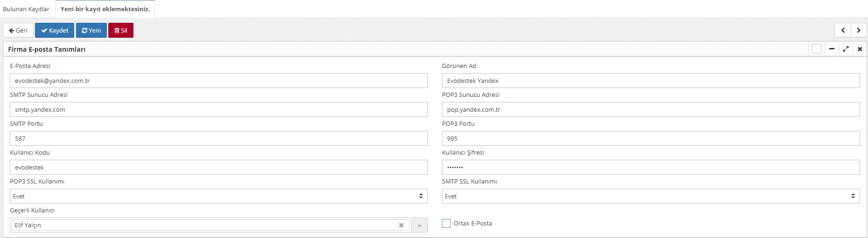
Task: Go to next record arrow
Action: click(x=859, y=30)
